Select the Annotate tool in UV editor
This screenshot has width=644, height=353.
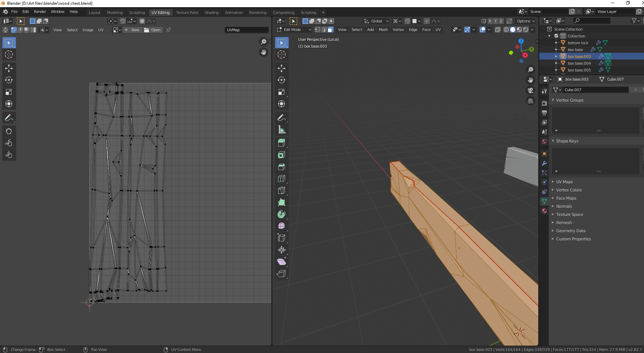pyautogui.click(x=9, y=118)
